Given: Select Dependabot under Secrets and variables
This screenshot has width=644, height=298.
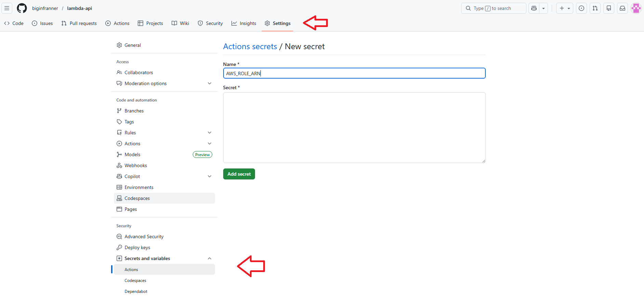Looking at the screenshot, I should [164, 291].
